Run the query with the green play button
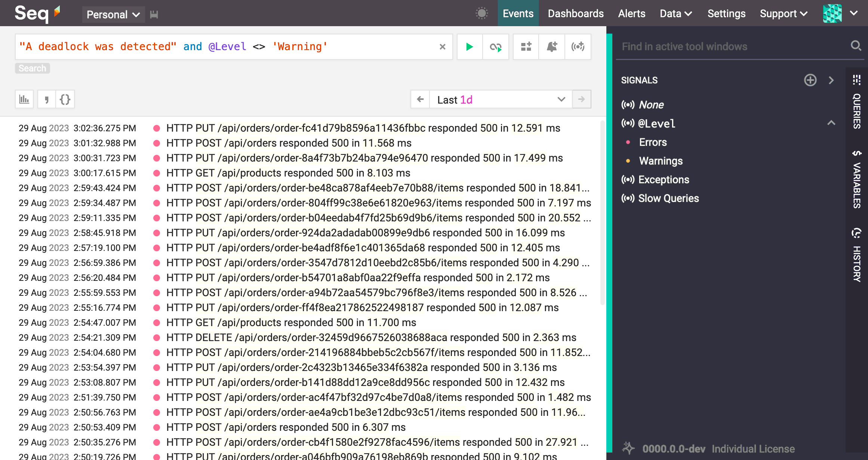 470,47
